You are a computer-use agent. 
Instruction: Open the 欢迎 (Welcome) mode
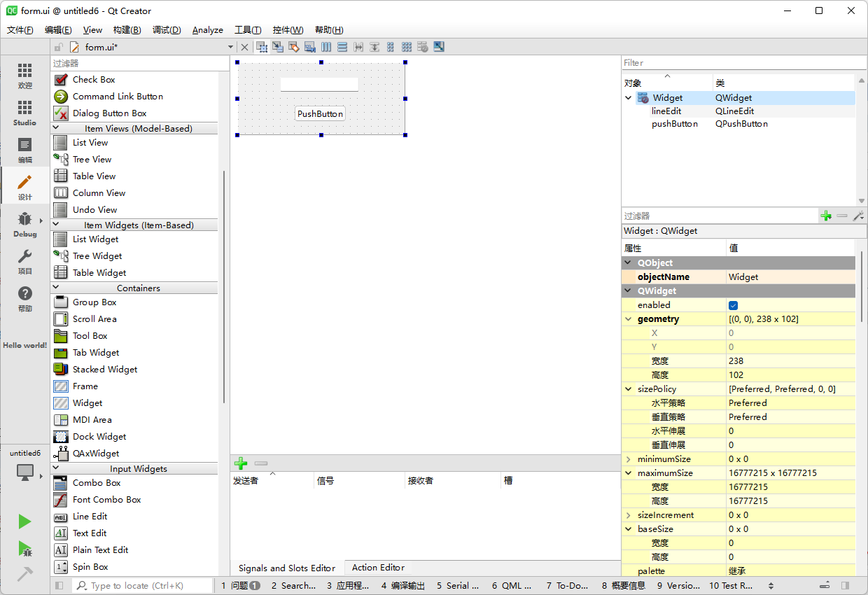click(x=25, y=76)
